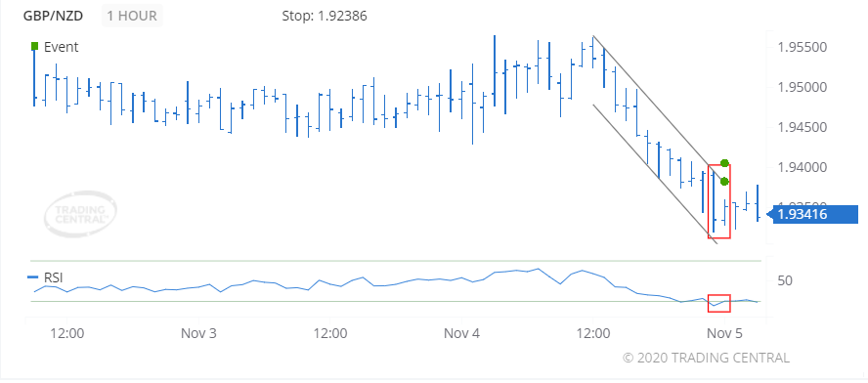868x383 pixels.
Task: Click the © 2020 TRADING CENTRAL copyright text
Action: (706, 358)
